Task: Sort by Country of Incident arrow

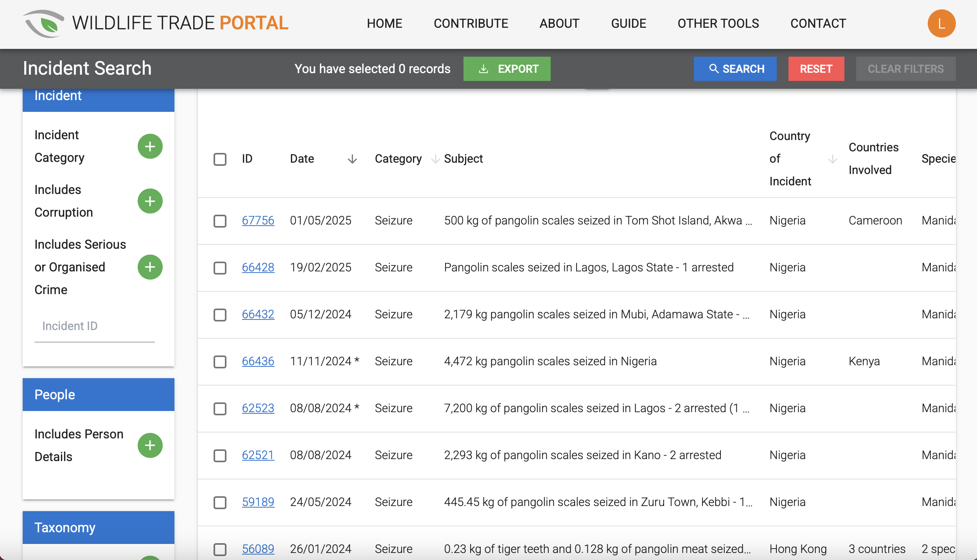Action: (x=832, y=159)
